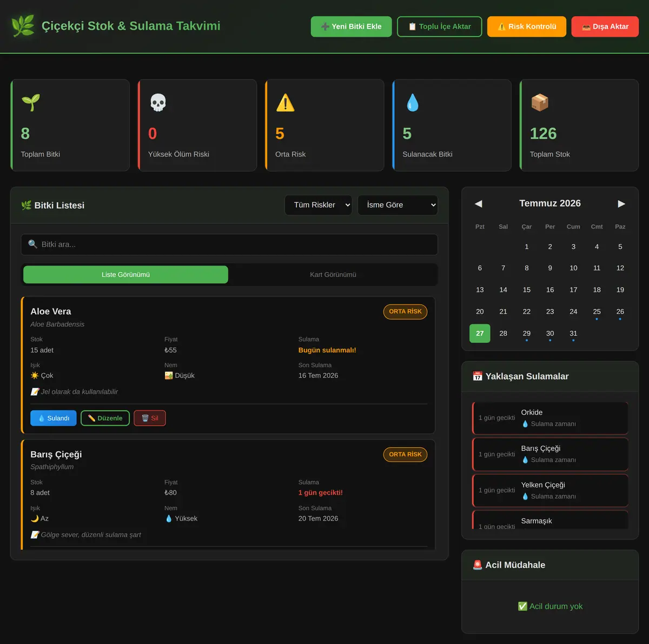Select day 27 in the calendar
649x644 pixels.
[x=480, y=334]
